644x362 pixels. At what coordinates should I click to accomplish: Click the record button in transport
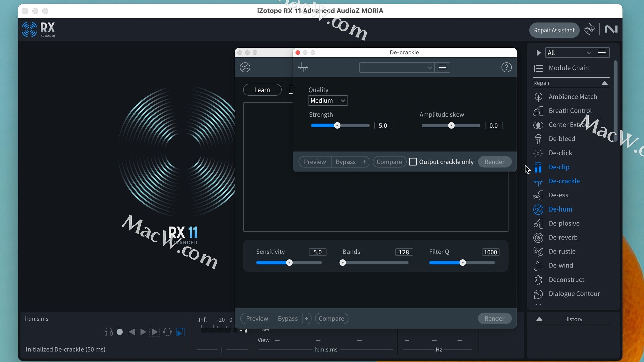pos(120,332)
